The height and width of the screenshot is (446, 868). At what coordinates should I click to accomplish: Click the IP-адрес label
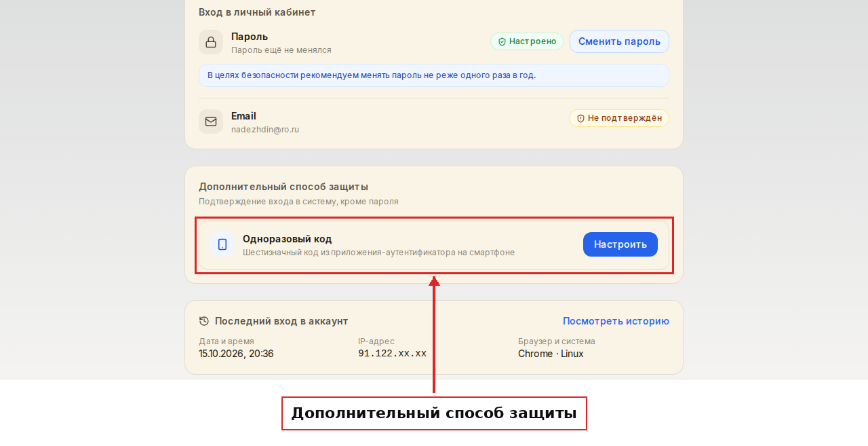click(x=376, y=341)
